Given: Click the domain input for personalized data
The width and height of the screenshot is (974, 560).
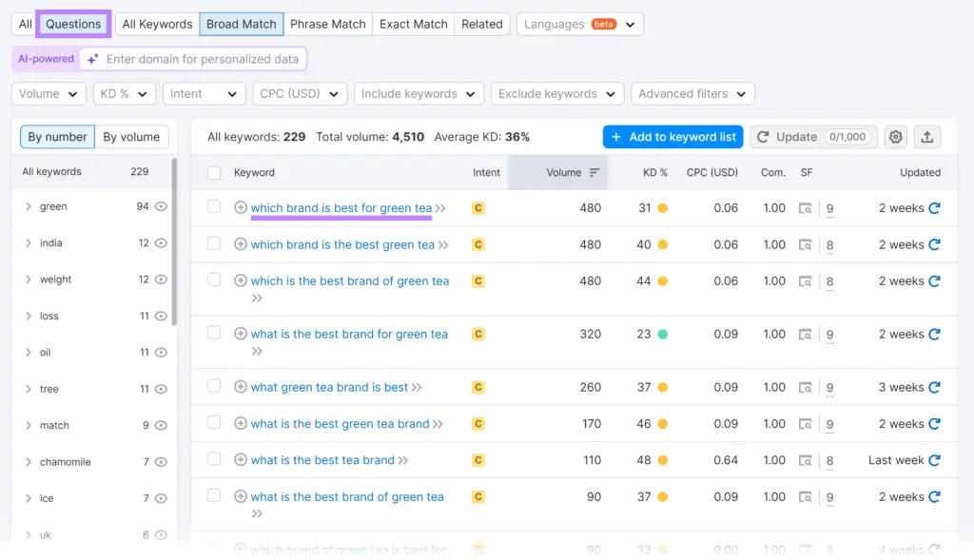Looking at the screenshot, I should point(202,59).
